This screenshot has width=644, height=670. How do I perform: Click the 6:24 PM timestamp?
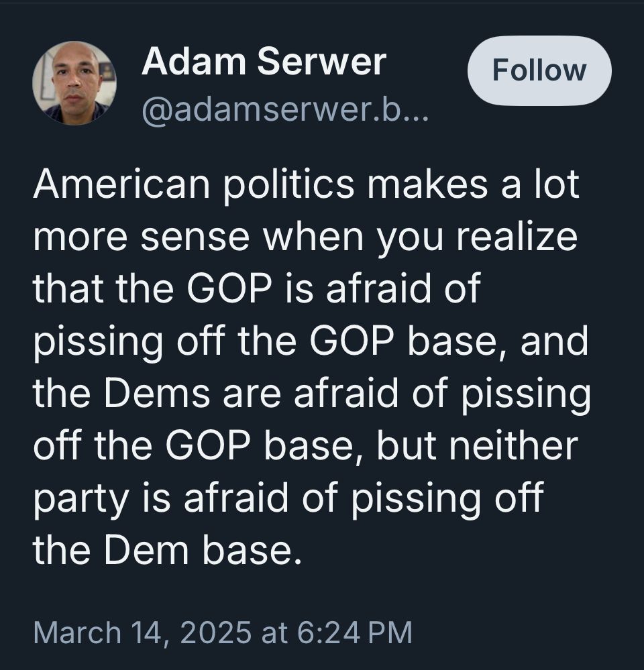[350, 630]
